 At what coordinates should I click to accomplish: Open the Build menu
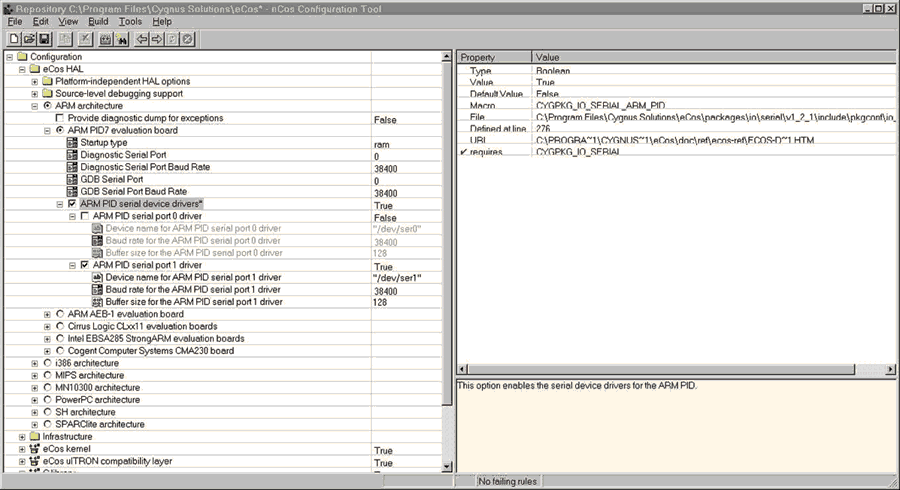coord(98,21)
